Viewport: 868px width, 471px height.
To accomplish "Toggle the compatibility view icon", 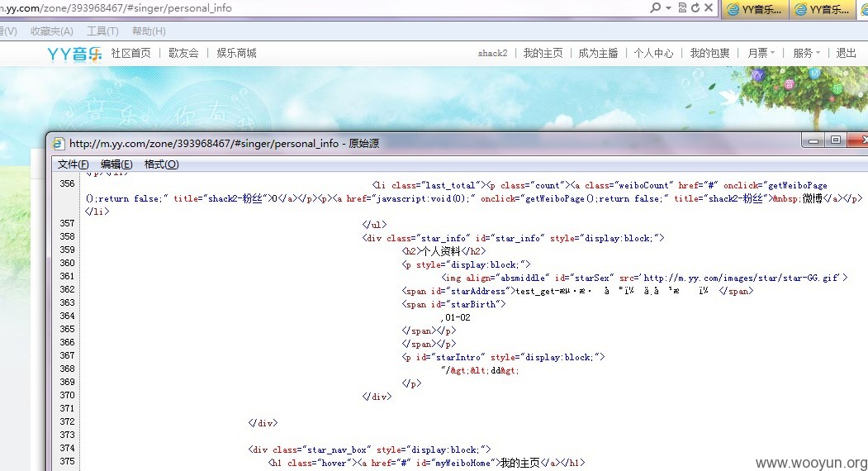I will (682, 7).
